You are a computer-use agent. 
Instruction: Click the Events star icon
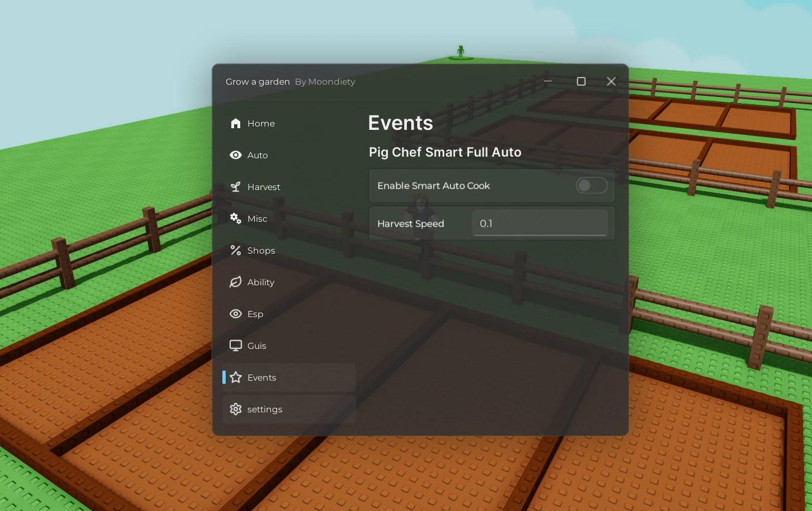[235, 378]
